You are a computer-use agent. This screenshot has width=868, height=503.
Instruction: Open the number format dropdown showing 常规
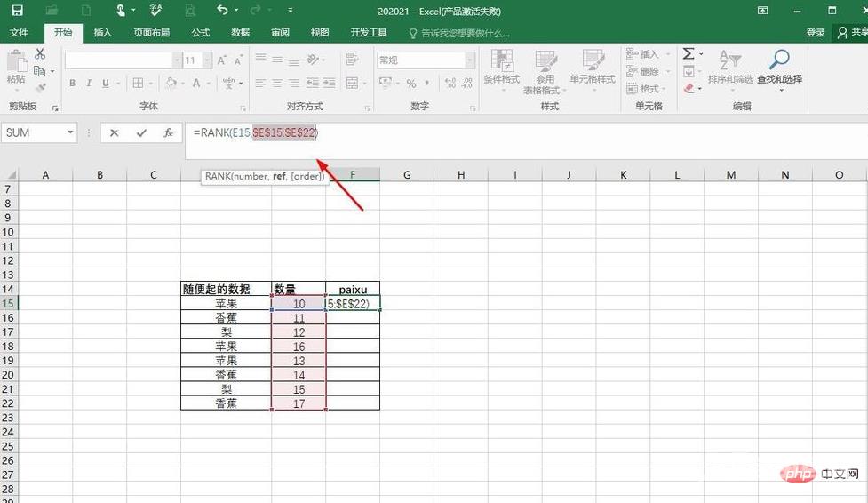[x=470, y=60]
